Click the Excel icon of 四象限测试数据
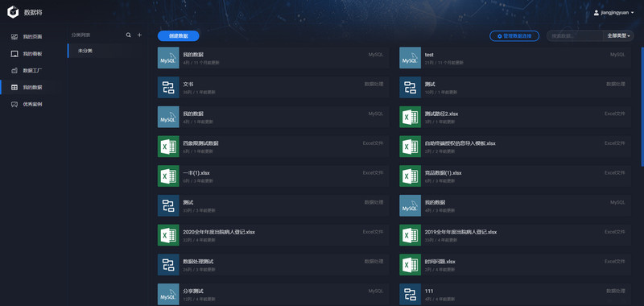 pos(168,147)
